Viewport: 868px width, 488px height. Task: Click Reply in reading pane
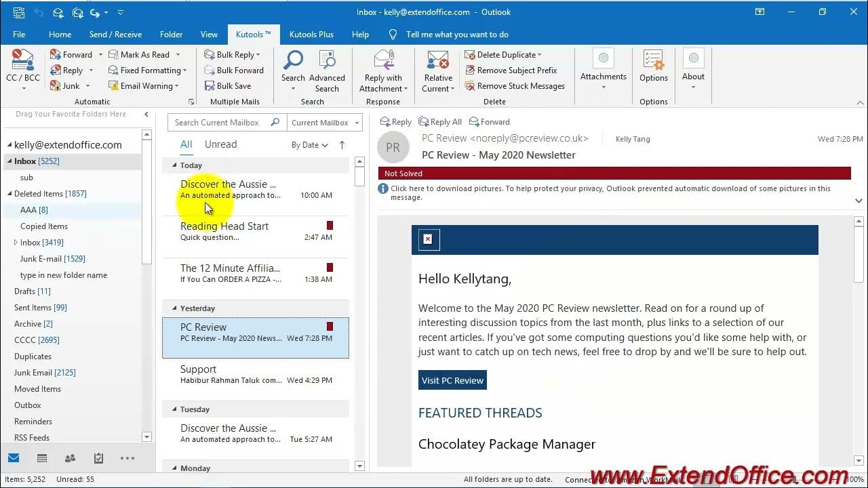396,122
